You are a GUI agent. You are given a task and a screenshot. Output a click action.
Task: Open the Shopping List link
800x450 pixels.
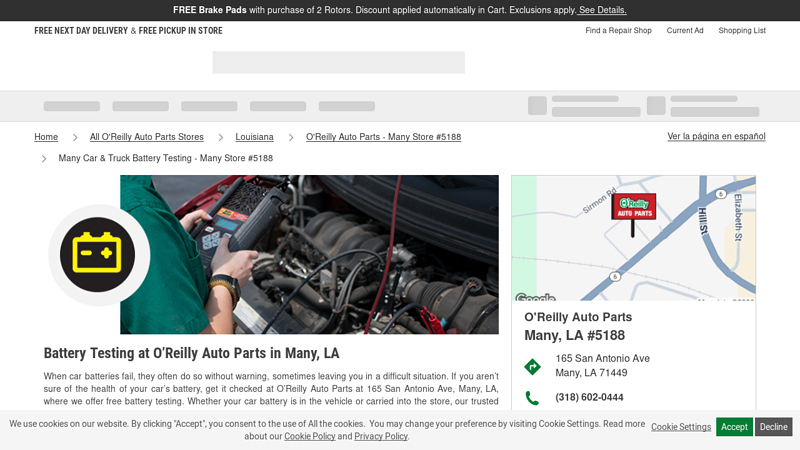[x=742, y=31]
